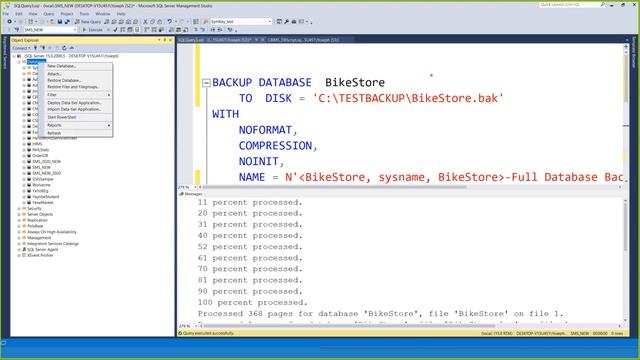Click the New Query toolbar button
Screen dimensions: 640x360
pos(88,22)
